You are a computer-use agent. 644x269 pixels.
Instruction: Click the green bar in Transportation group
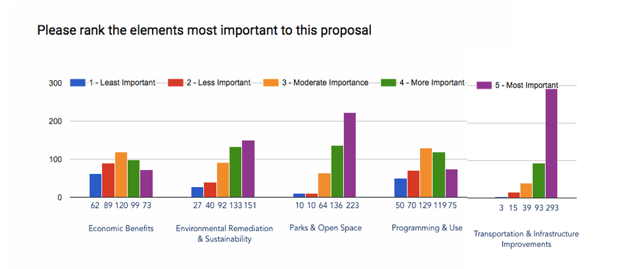click(x=539, y=180)
